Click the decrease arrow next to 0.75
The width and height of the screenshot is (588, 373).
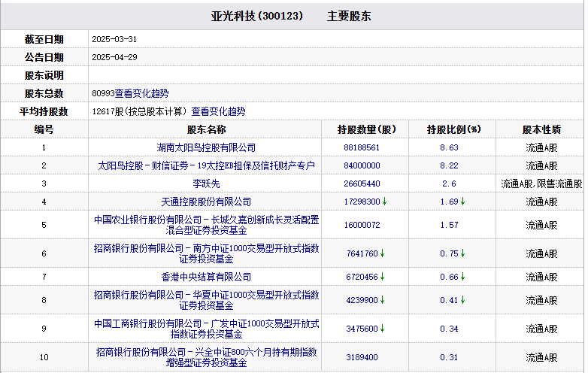pyautogui.click(x=463, y=253)
